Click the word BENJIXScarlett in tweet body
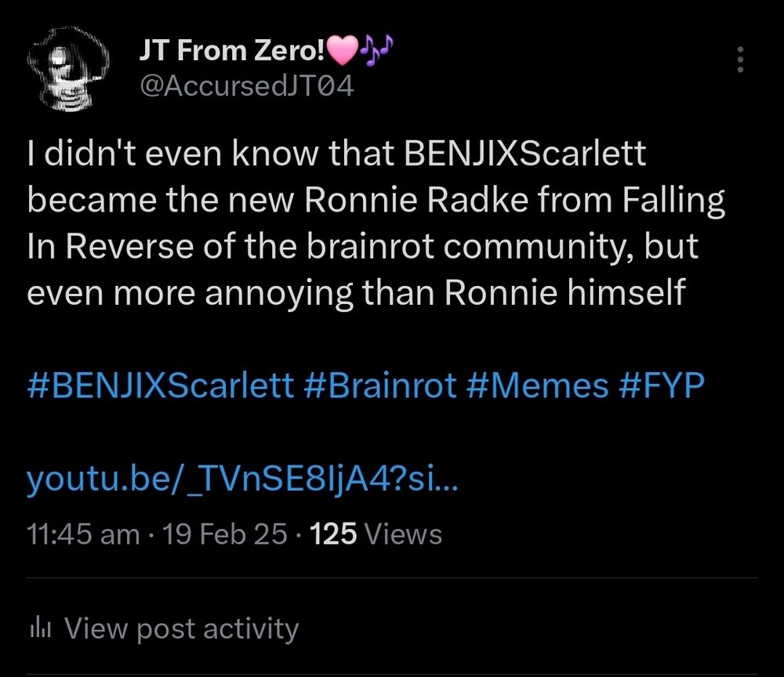This screenshot has width=784, height=677. (524, 155)
